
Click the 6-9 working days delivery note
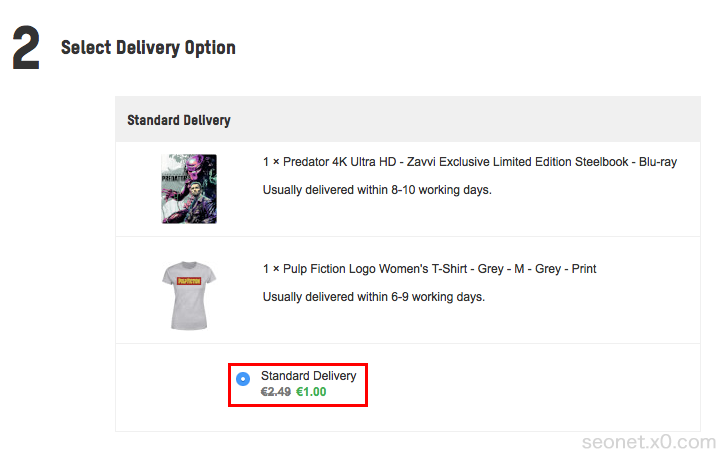pyautogui.click(x=373, y=297)
